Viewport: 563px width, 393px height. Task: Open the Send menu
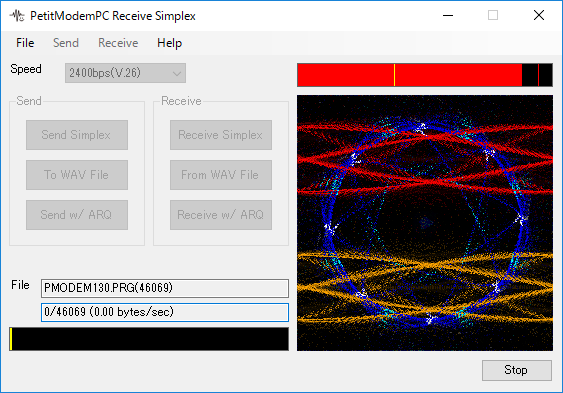(x=66, y=43)
